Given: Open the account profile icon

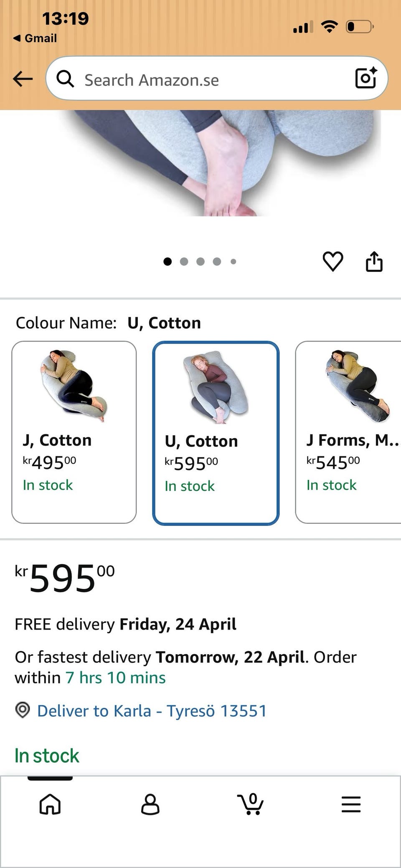Looking at the screenshot, I should (x=150, y=804).
